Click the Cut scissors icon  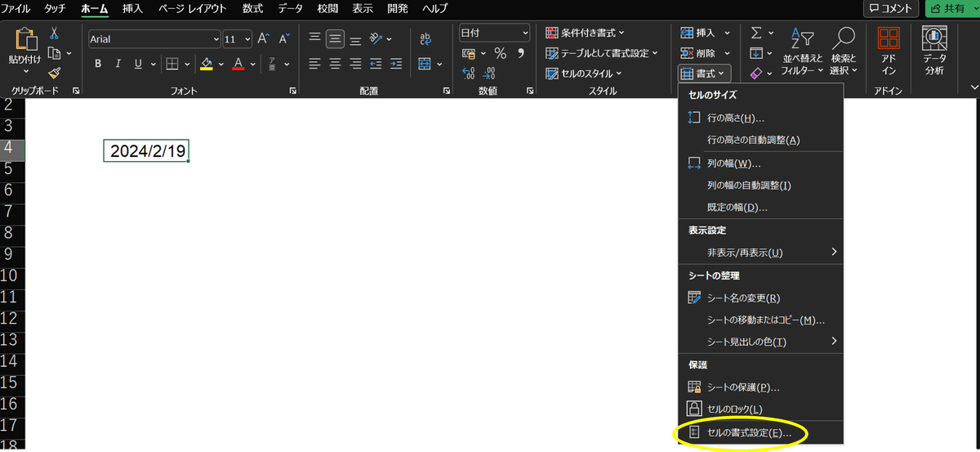click(55, 34)
